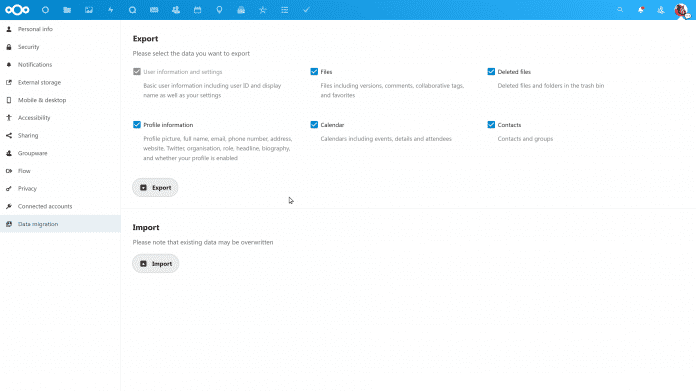
Task: Open the Files app folder icon
Action: pyautogui.click(x=67, y=10)
